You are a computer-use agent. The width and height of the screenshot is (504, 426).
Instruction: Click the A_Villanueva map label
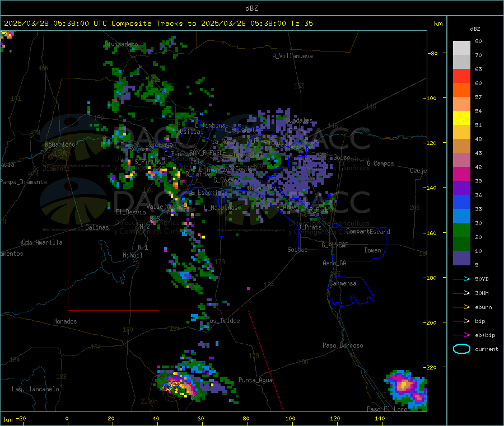[x=292, y=56]
